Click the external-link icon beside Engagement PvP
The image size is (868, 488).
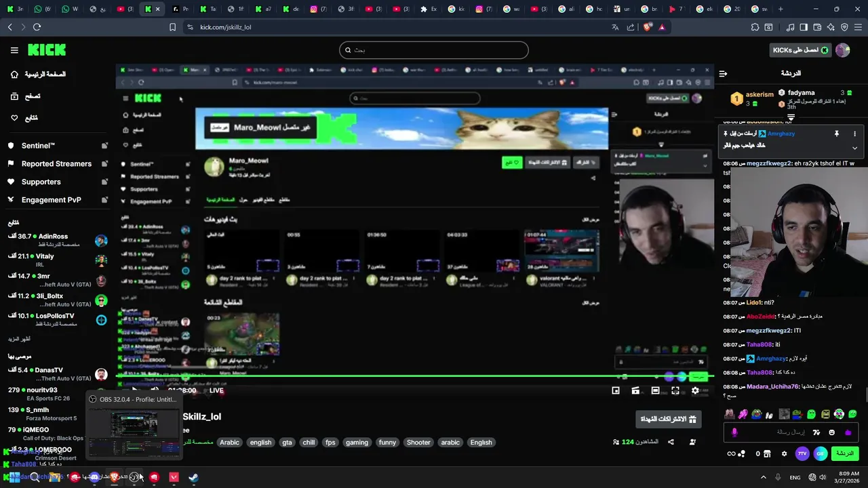point(104,200)
